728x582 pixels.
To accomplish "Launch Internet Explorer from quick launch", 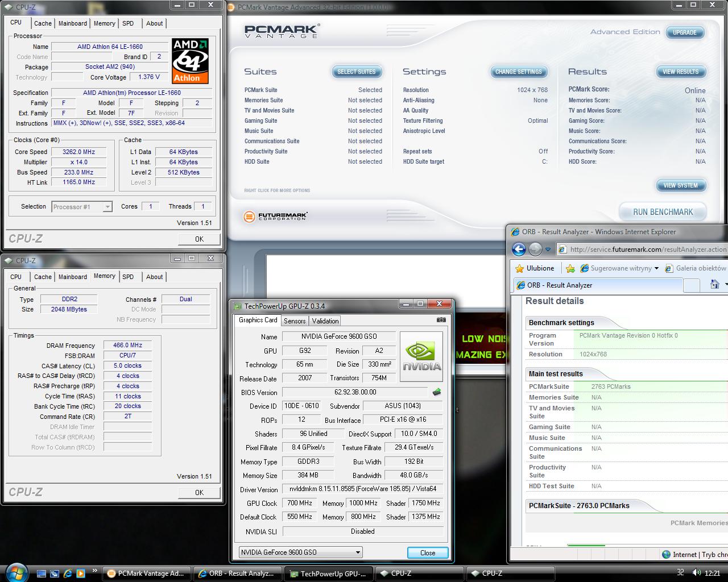I will click(68, 573).
